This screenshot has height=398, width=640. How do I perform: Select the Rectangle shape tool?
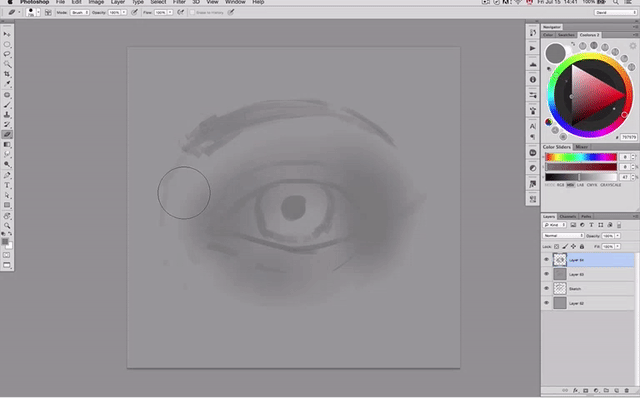point(7,205)
